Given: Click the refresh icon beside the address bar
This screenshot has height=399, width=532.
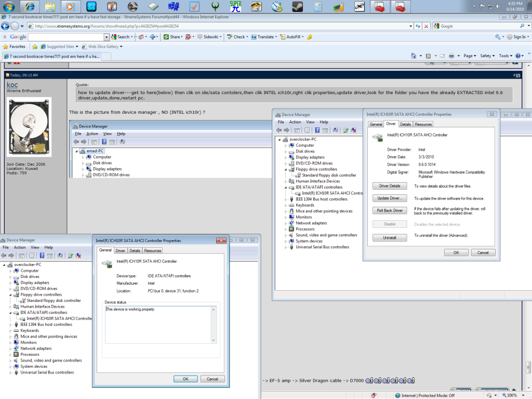Looking at the screenshot, I should point(418,26).
